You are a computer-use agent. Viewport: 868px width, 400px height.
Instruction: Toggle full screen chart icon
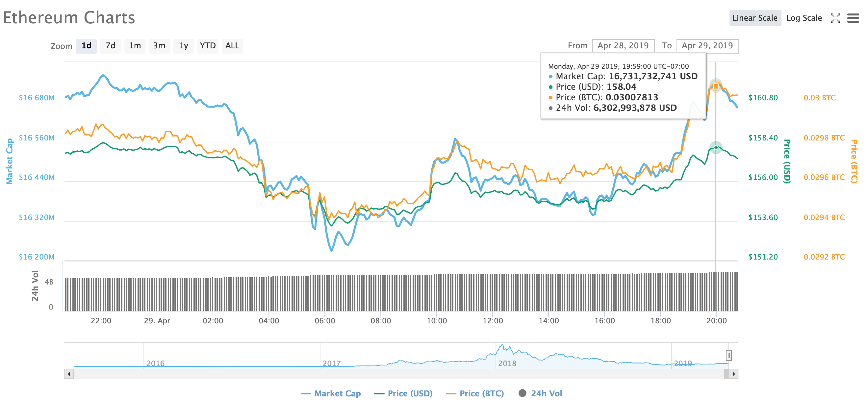coord(835,18)
